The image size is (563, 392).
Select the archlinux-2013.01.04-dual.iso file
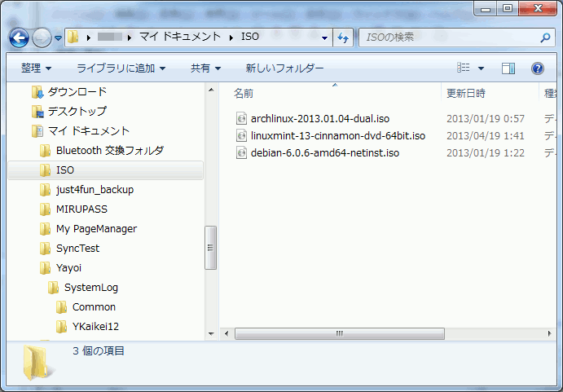point(319,119)
